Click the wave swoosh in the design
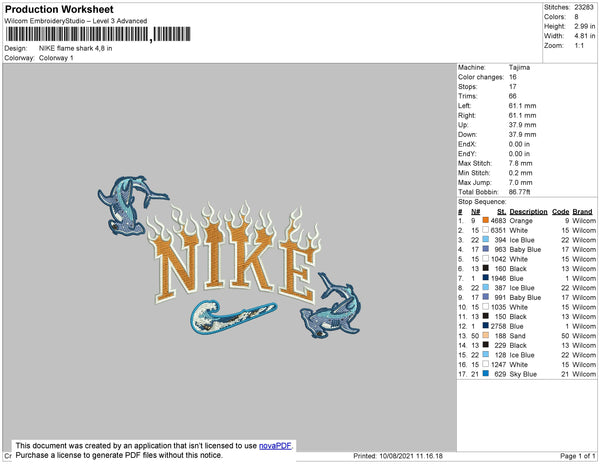600x464 pixels. [x=232, y=316]
